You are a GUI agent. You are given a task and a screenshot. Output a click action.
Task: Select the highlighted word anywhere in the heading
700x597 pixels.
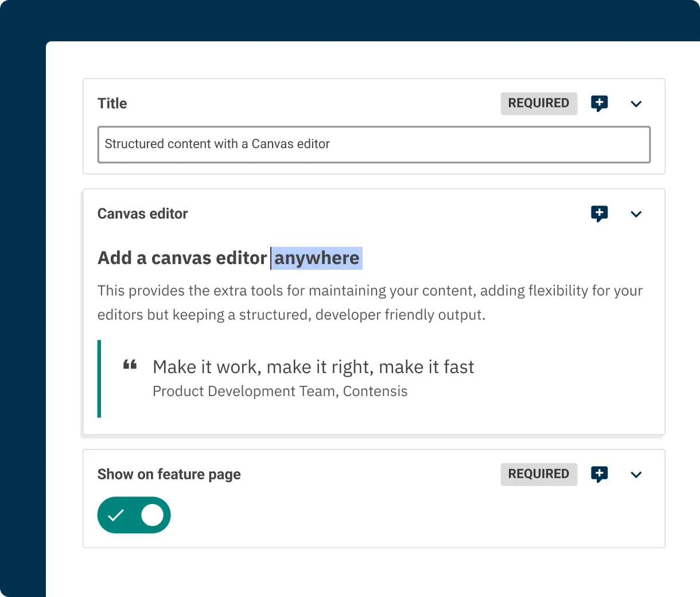point(317,258)
